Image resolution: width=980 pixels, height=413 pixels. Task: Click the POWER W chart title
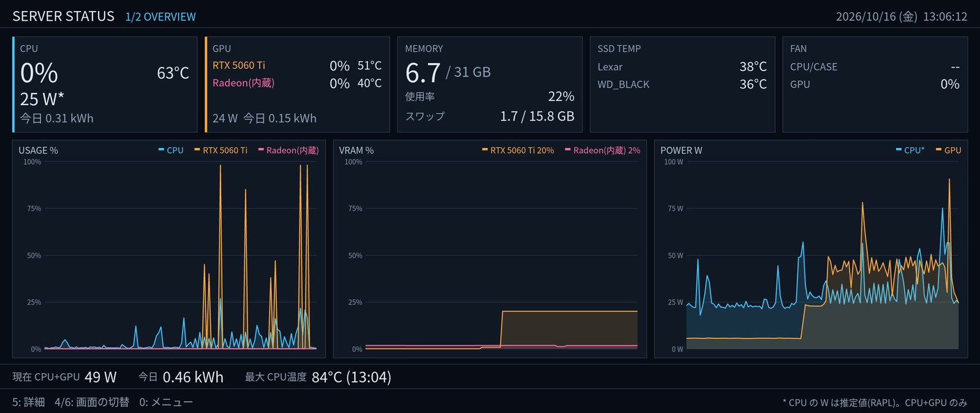[x=681, y=151]
